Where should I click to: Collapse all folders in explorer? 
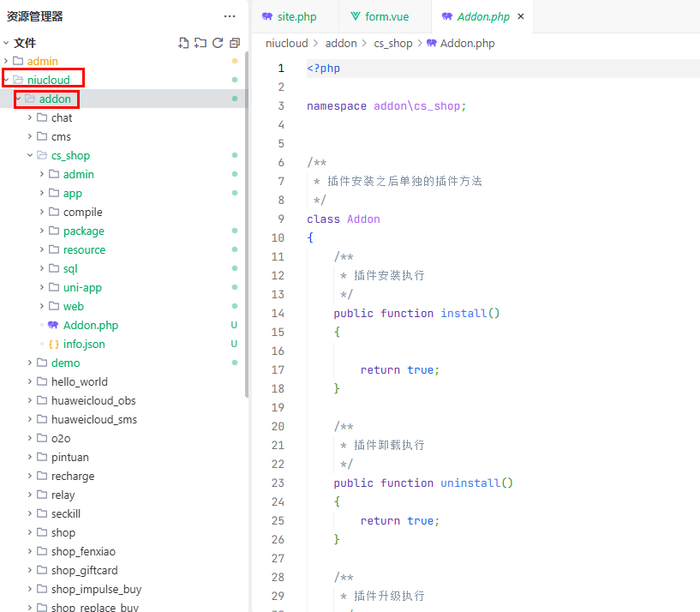point(235,43)
